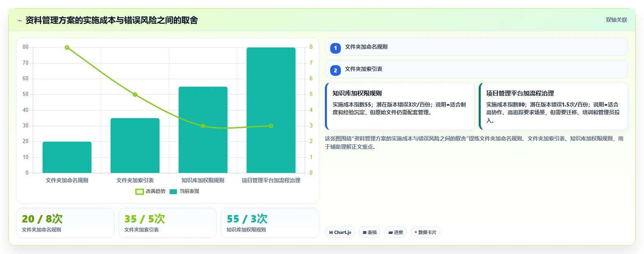Click the number 2 badge

tap(336, 70)
